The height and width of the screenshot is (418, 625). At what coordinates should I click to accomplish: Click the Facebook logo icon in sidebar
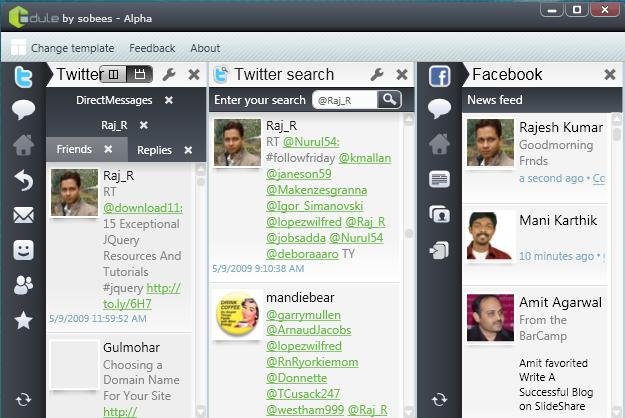[x=440, y=76]
